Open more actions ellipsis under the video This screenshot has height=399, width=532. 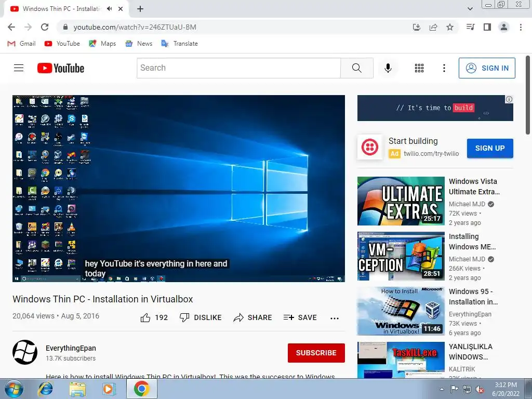335,318
